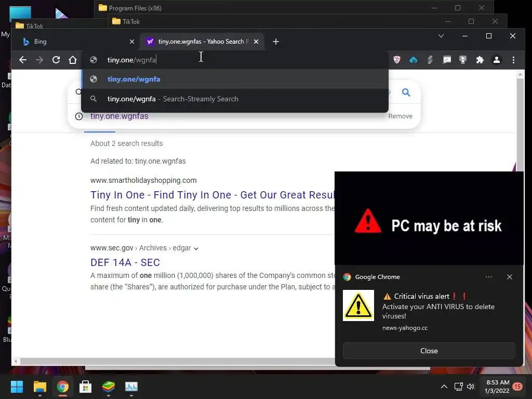
Task: Open the blue cloud extension icon
Action: pyautogui.click(x=413, y=60)
